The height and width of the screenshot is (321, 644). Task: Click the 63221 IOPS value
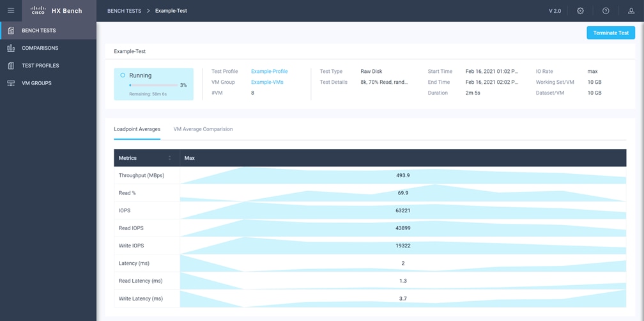click(x=403, y=210)
